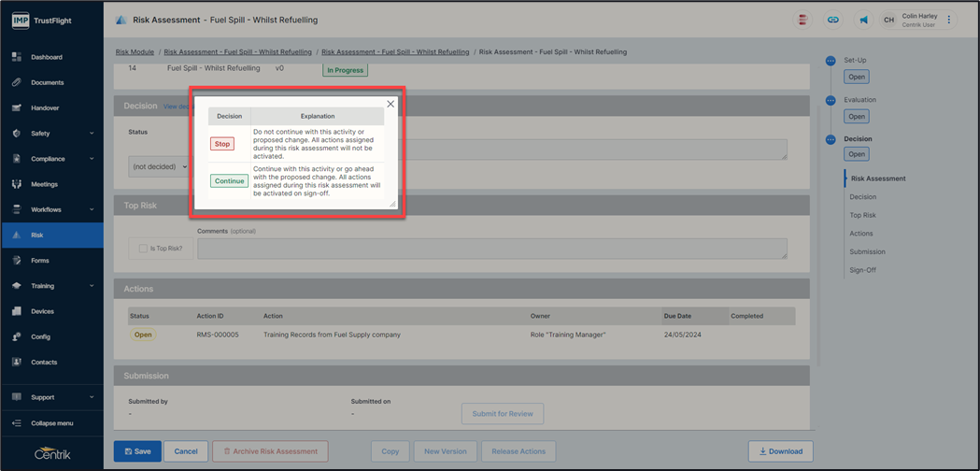Open the (not decided) status dropdown
Viewport: 980px width, 471px height.
pyautogui.click(x=160, y=167)
